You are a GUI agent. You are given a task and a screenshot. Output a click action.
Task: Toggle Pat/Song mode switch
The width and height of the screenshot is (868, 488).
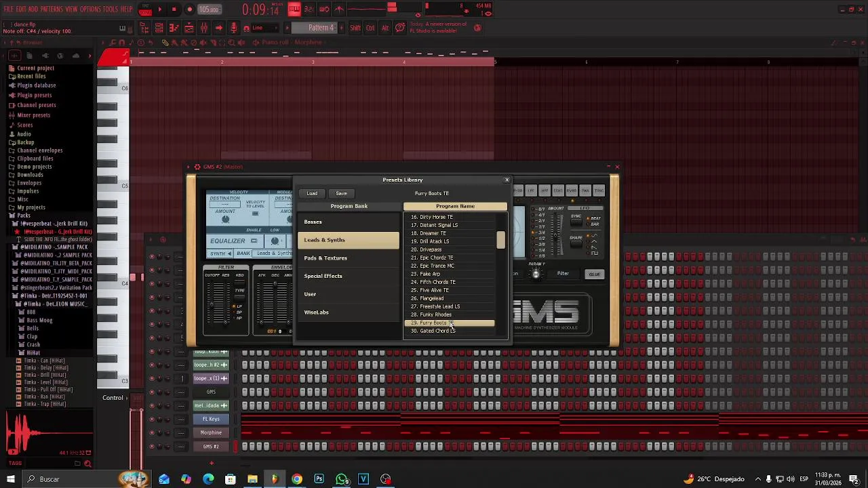click(x=145, y=9)
